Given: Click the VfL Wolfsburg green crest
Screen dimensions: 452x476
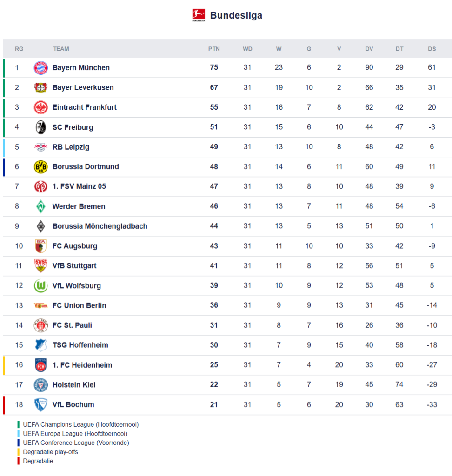Looking at the screenshot, I should tap(41, 286).
